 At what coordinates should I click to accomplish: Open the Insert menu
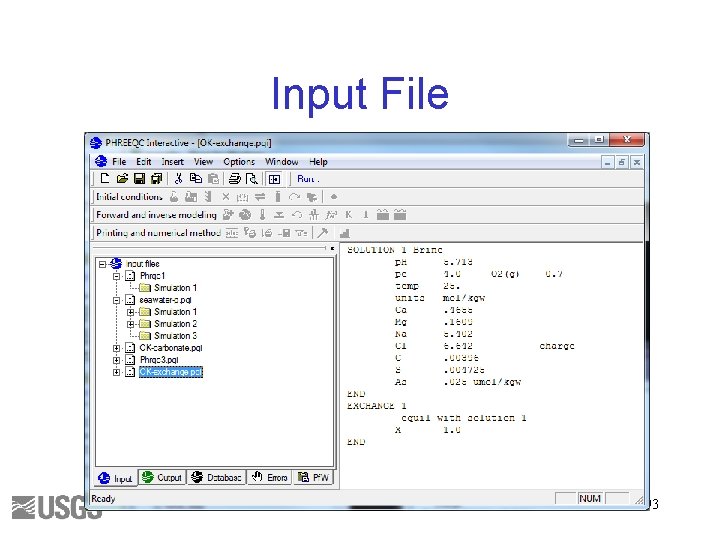pos(172,162)
